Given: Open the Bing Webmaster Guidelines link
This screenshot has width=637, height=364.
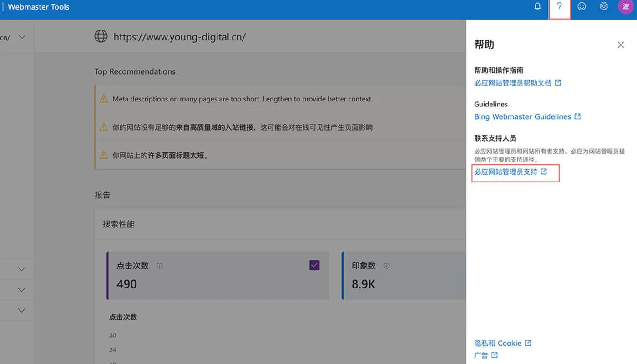Looking at the screenshot, I should click(522, 116).
